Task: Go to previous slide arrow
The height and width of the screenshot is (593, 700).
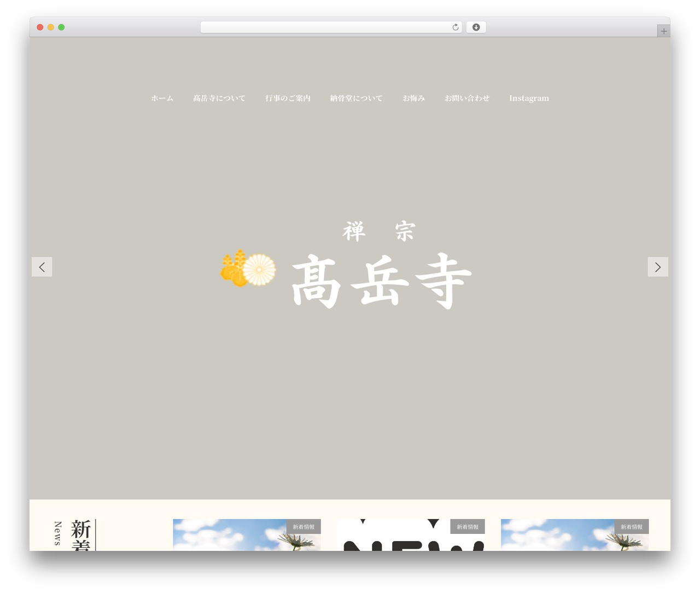Action: (42, 267)
